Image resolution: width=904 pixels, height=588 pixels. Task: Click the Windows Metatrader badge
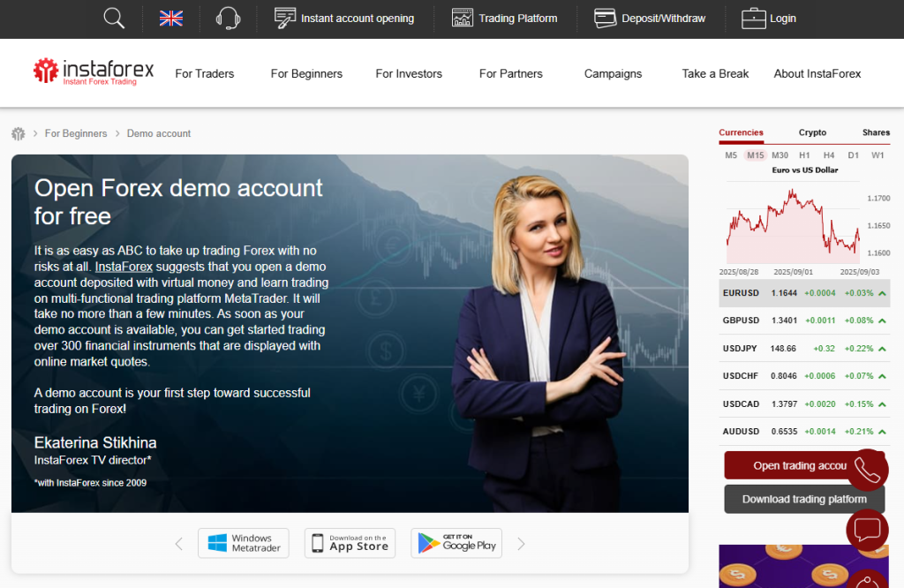point(244,543)
